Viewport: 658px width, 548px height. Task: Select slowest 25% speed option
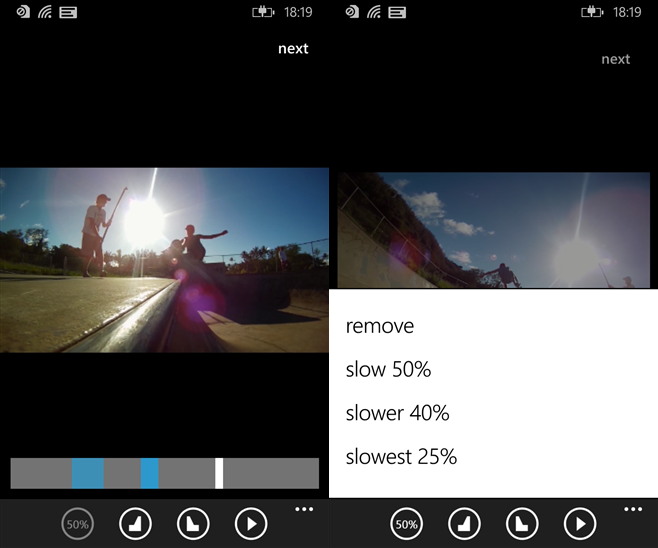click(401, 457)
